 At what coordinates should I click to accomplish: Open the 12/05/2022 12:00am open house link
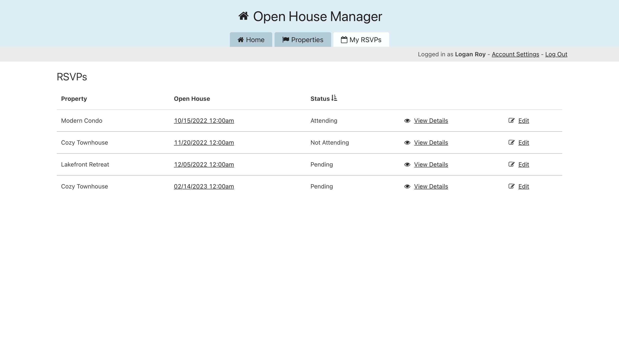coord(204,165)
